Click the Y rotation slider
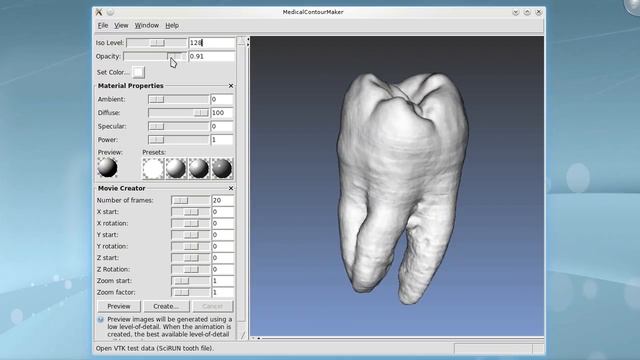This screenshot has height=360, width=640. (x=190, y=246)
